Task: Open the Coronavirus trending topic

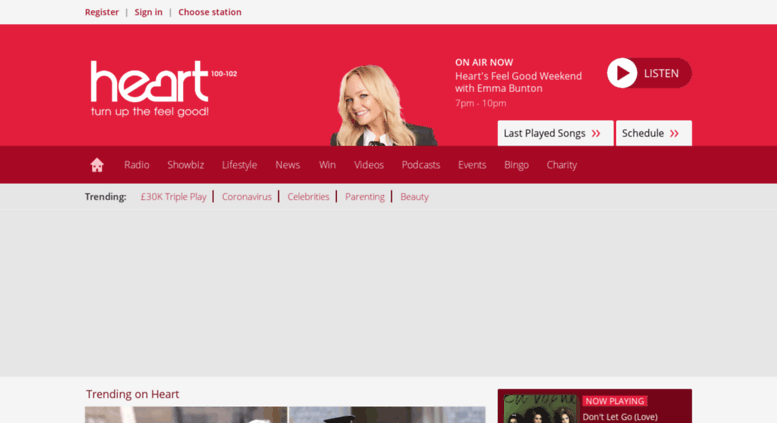Action: (246, 197)
